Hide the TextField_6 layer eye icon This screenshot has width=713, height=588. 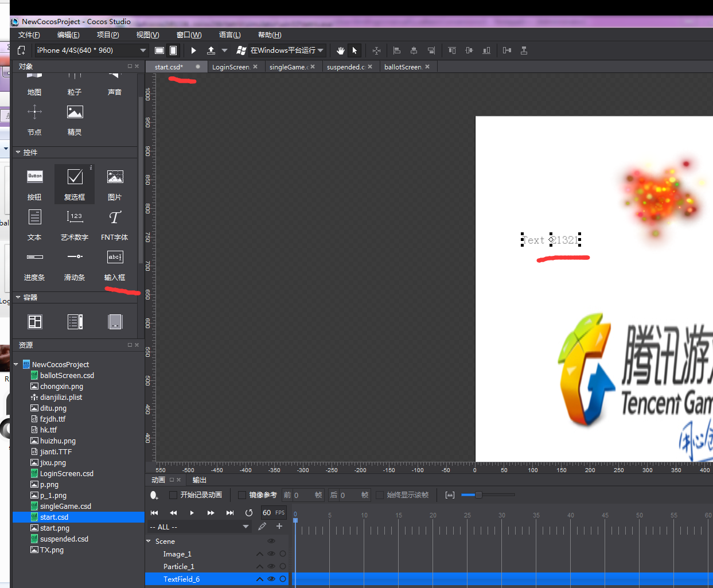(x=271, y=579)
